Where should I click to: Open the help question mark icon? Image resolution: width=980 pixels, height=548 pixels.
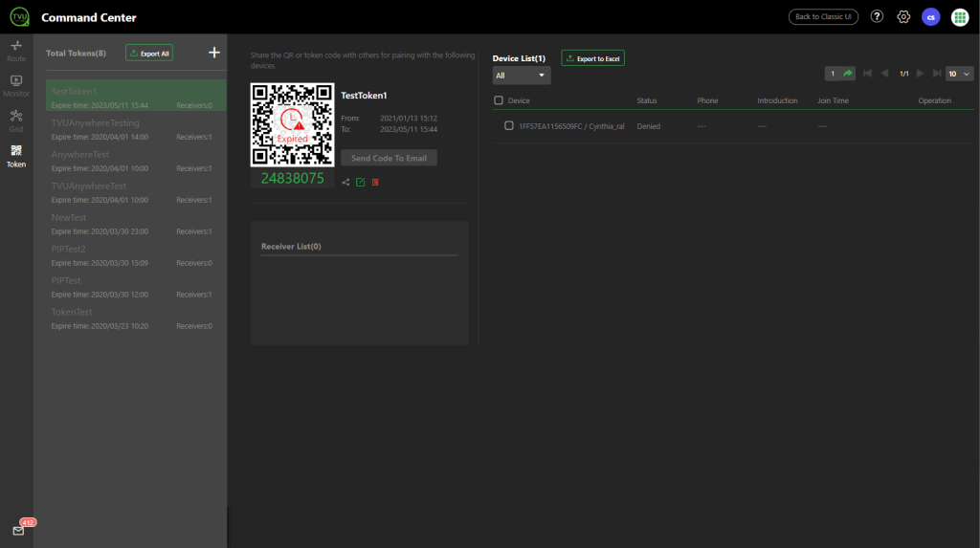[x=877, y=17]
